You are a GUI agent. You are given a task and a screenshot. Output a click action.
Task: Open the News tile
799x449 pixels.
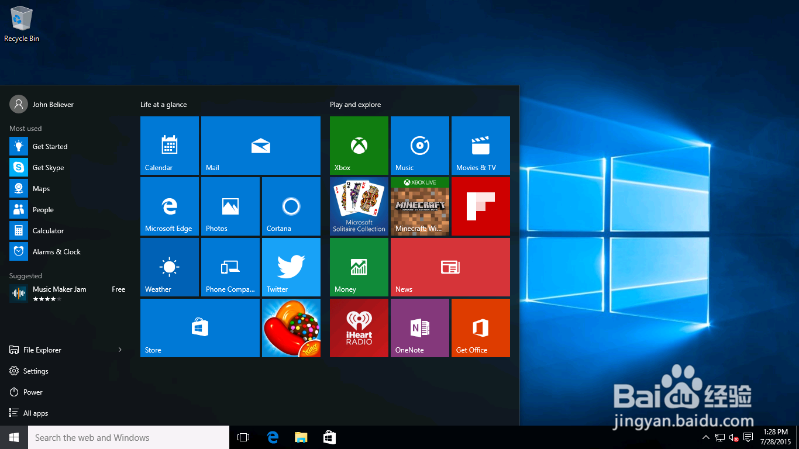pos(450,267)
